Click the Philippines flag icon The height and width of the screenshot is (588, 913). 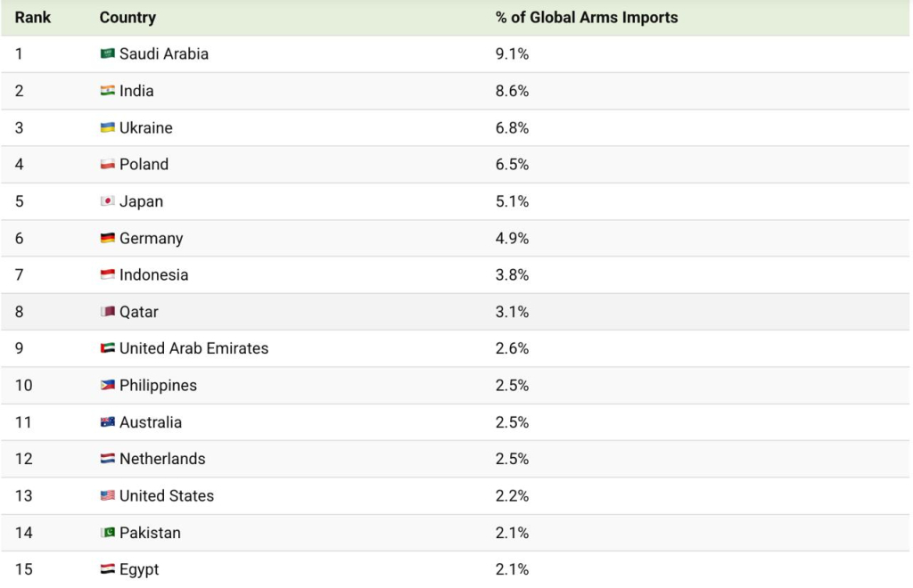(107, 386)
